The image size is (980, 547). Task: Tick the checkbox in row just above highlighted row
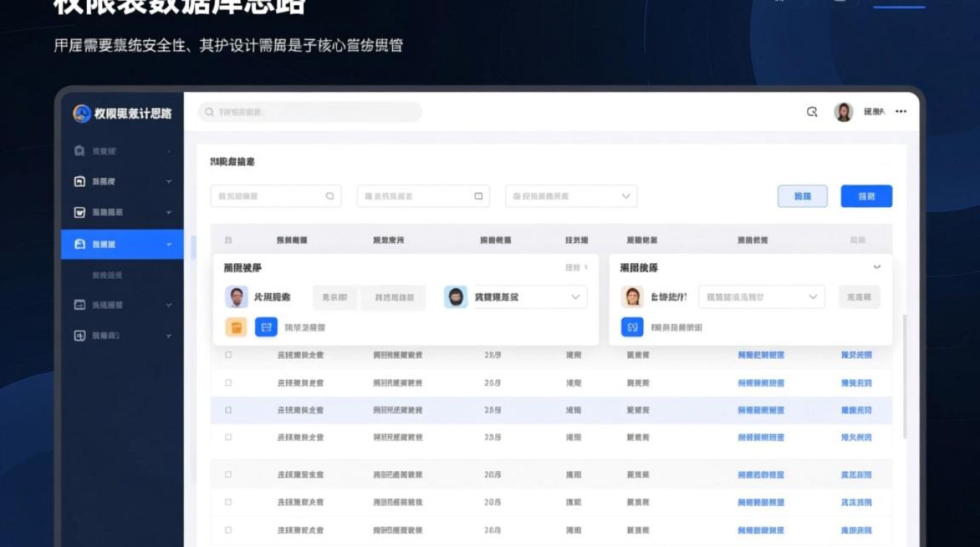pyautogui.click(x=228, y=383)
